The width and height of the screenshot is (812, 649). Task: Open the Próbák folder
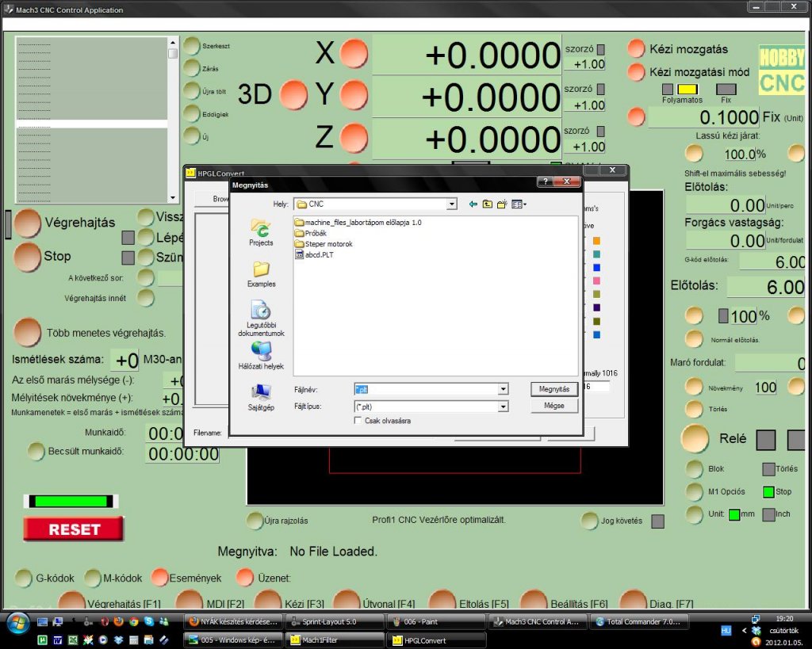[x=311, y=233]
